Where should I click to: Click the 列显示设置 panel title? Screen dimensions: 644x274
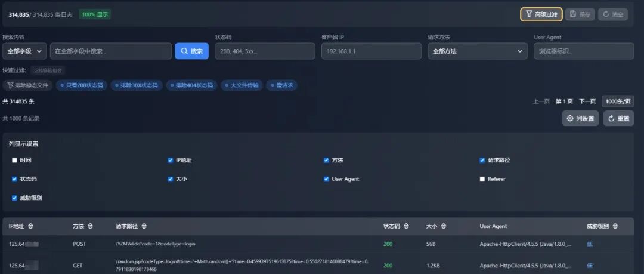tap(23, 144)
